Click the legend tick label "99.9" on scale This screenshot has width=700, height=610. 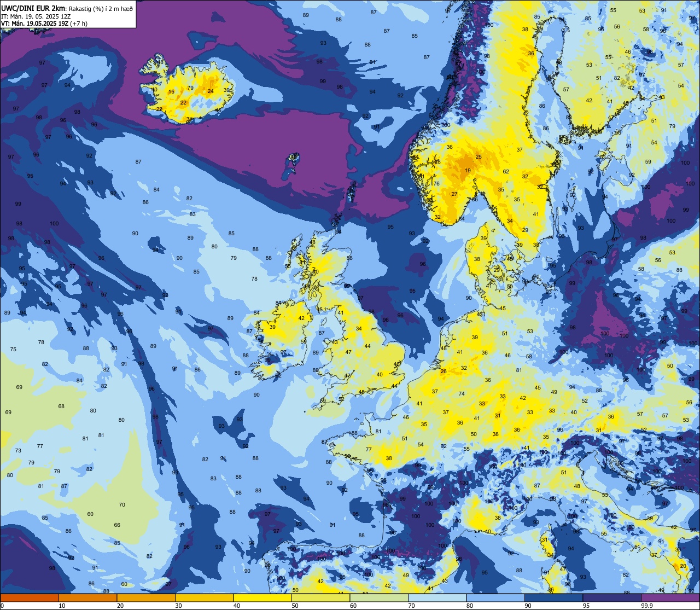tap(647, 606)
